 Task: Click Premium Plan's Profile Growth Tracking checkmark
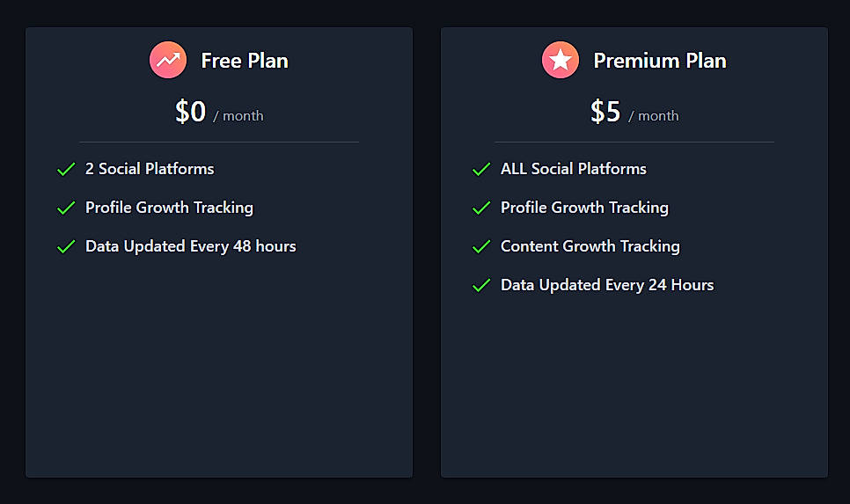[x=480, y=208]
